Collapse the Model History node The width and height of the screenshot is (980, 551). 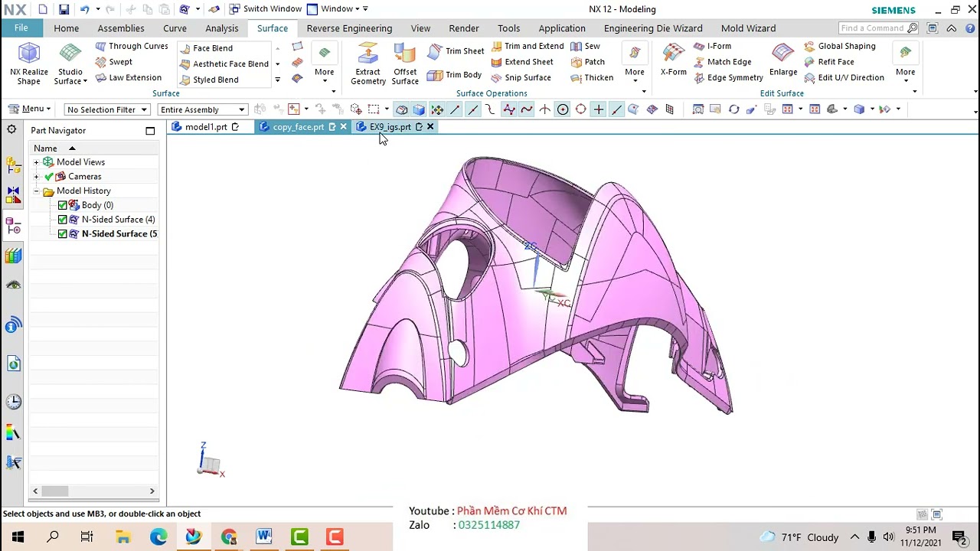click(x=36, y=191)
